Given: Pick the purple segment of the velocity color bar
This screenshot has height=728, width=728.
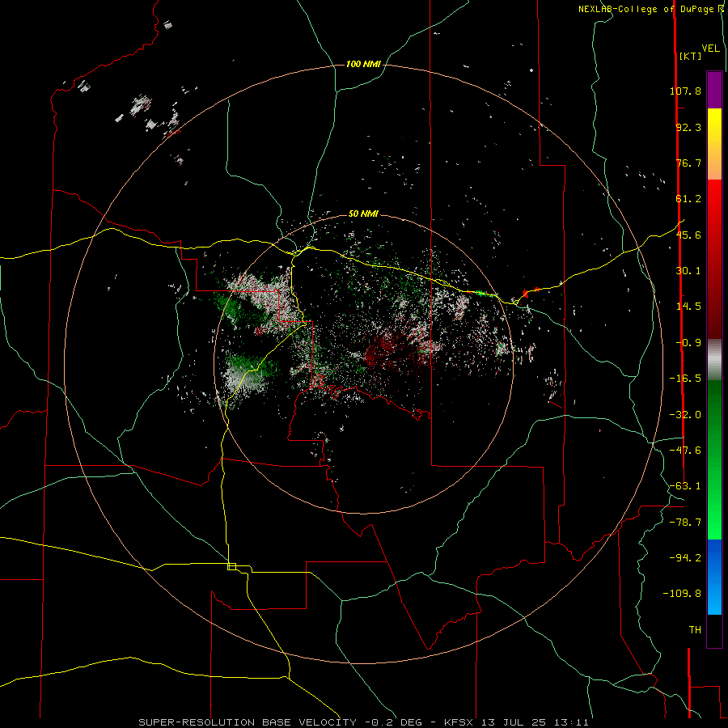Looking at the screenshot, I should point(714,90).
